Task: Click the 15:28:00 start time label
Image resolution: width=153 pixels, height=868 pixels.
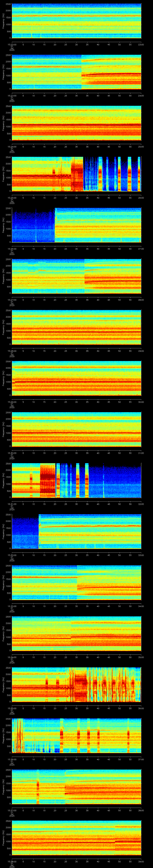Action: 12,351
